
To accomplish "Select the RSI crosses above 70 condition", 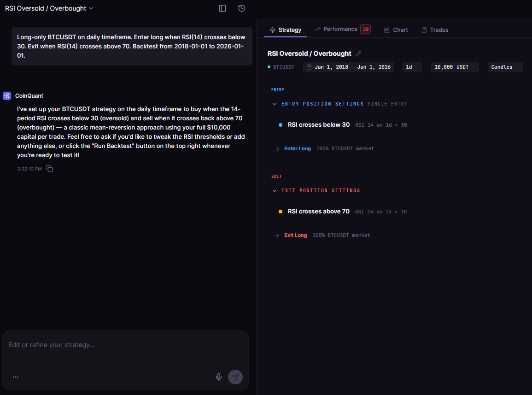I will point(319,211).
